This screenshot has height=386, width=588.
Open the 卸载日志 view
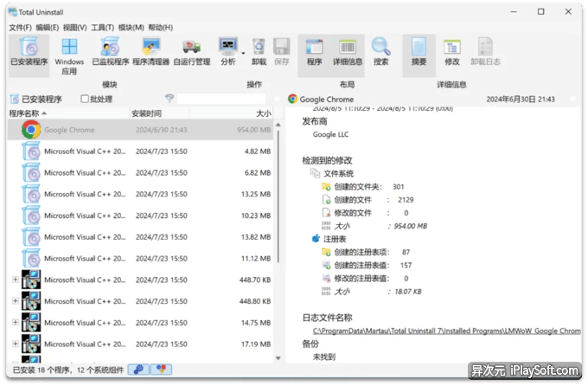(x=485, y=52)
